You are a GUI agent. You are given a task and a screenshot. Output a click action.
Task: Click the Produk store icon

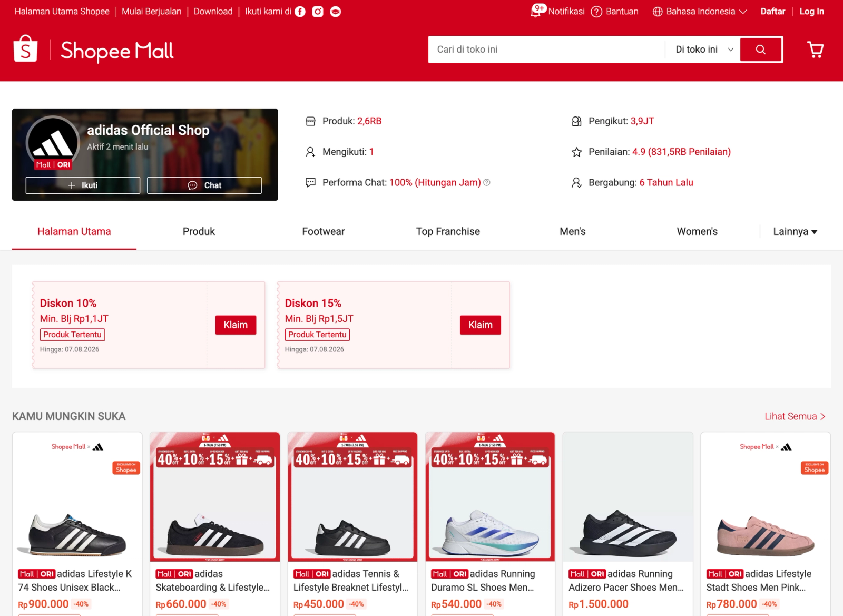coord(310,121)
